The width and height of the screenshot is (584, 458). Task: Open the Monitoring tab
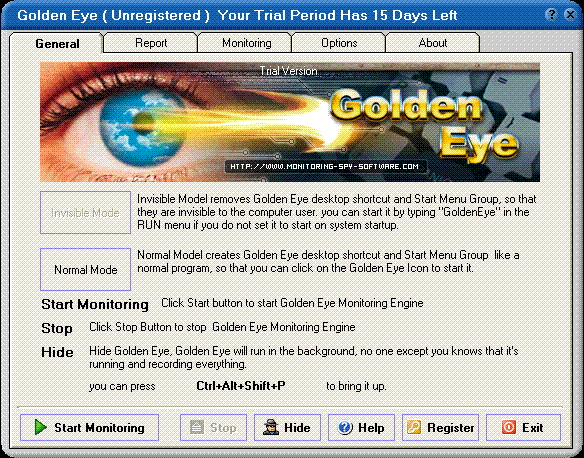pos(246,43)
